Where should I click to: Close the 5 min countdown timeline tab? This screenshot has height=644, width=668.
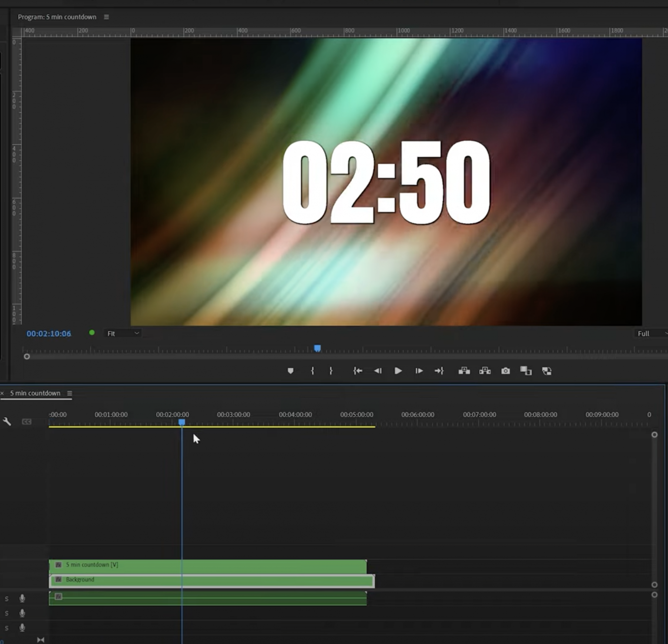pyautogui.click(x=2, y=393)
